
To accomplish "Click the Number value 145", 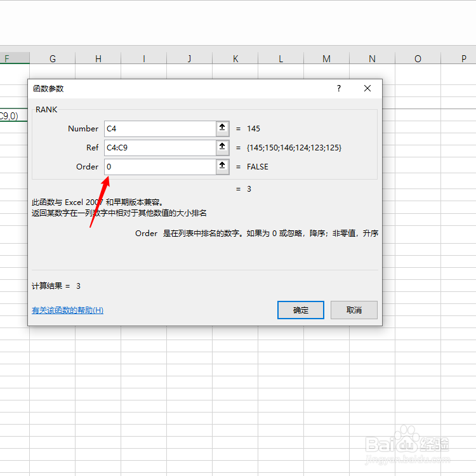I will (x=253, y=129).
